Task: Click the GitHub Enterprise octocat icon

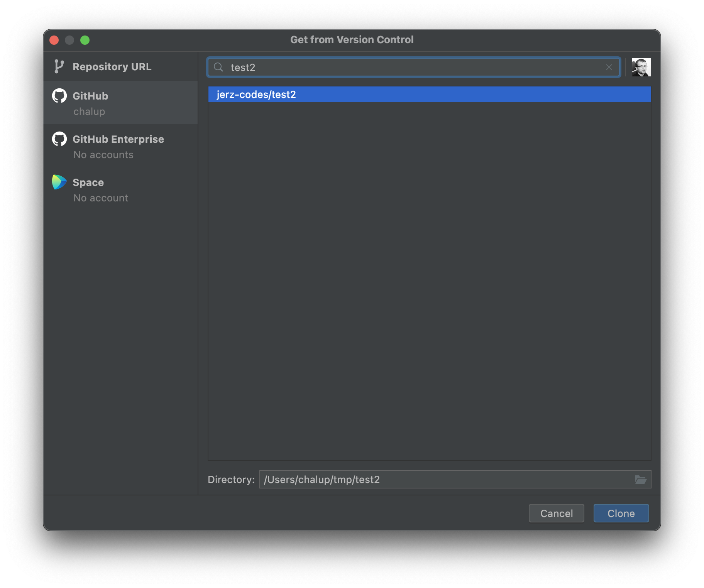Action: tap(59, 139)
